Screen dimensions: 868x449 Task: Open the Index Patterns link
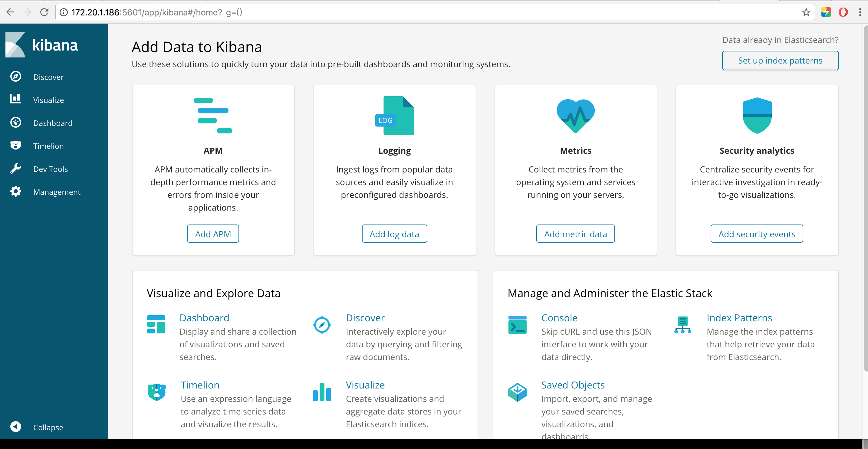(739, 318)
